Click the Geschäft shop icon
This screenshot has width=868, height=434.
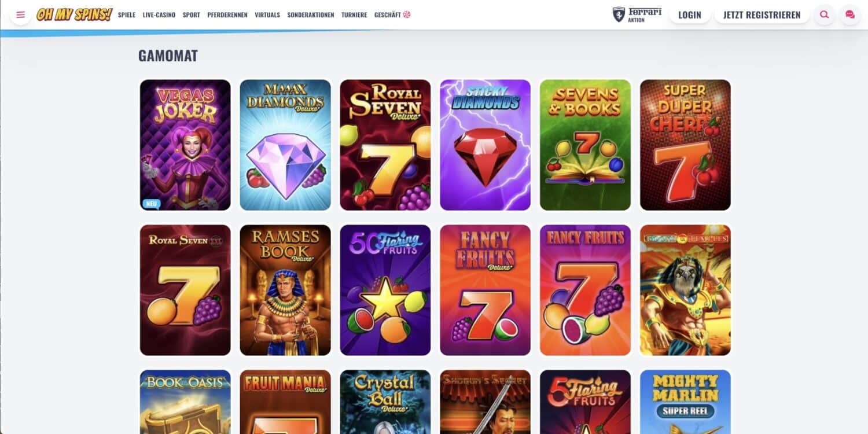click(x=407, y=15)
